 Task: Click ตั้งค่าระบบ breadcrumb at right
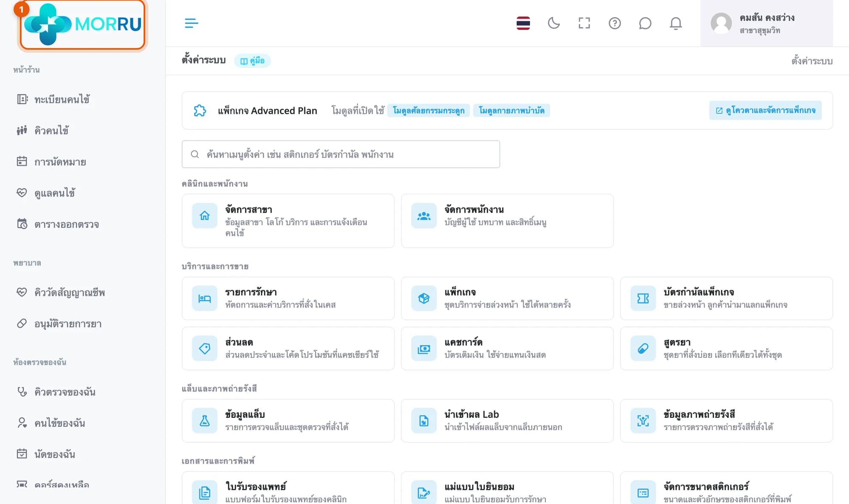click(812, 61)
